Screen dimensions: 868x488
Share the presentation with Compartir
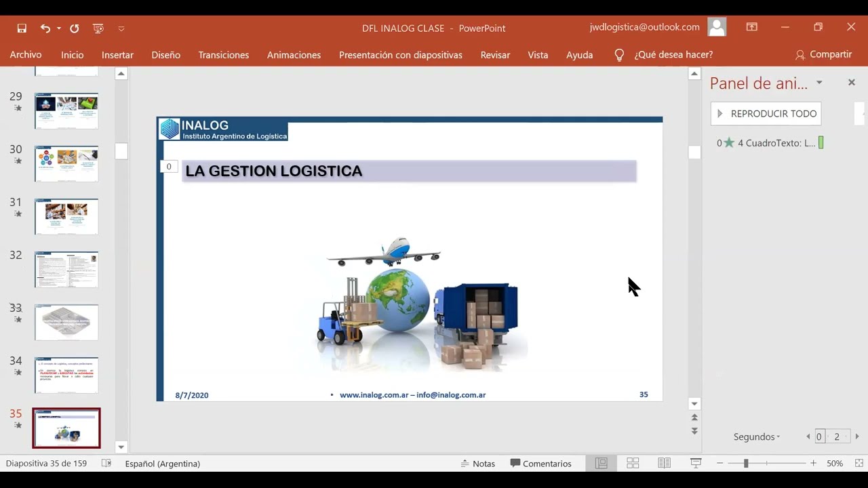tap(823, 54)
